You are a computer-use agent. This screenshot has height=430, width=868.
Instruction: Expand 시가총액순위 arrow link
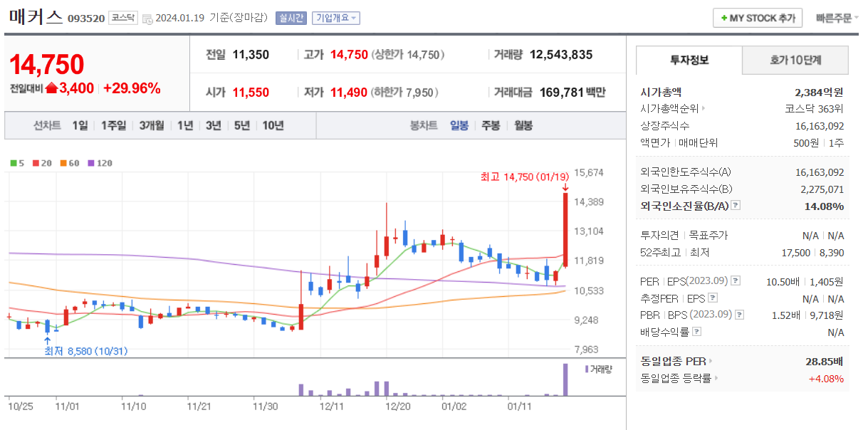click(704, 109)
